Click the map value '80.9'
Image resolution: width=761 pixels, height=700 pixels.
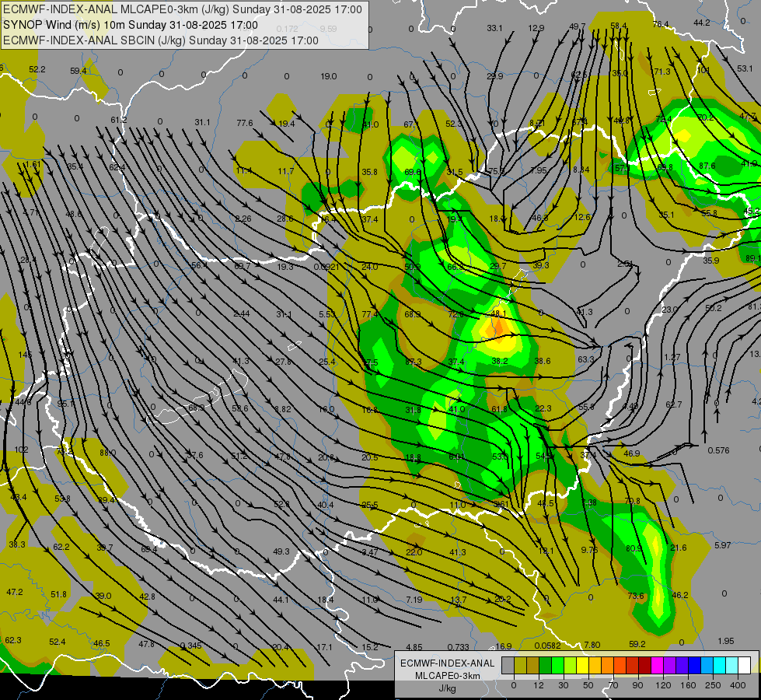click(634, 548)
